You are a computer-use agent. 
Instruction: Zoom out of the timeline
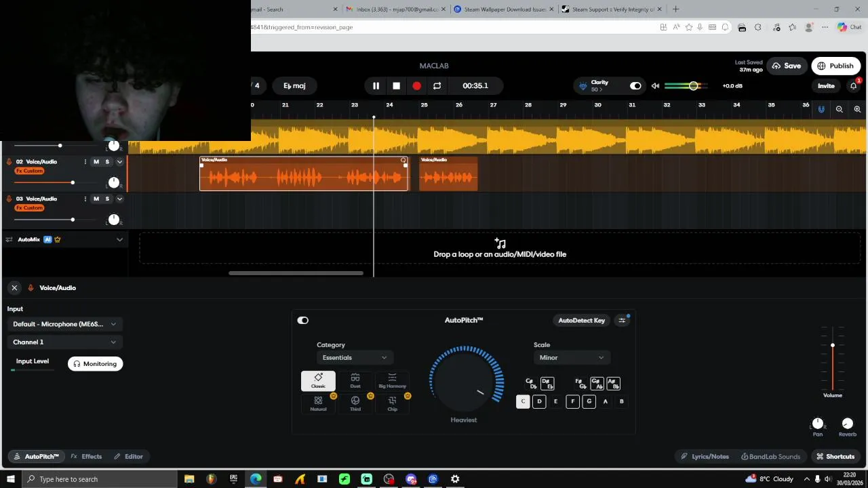click(x=840, y=109)
